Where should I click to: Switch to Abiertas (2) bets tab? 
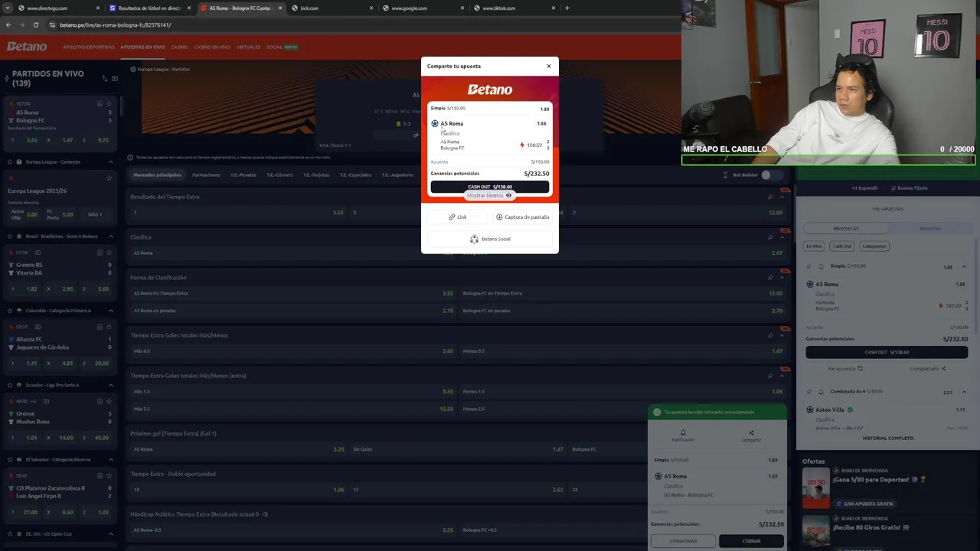click(x=845, y=228)
